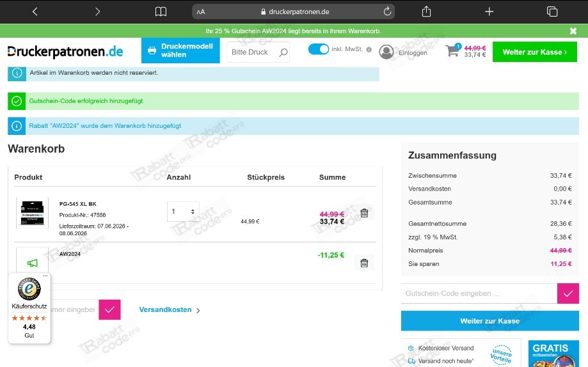Open the Trusted Shops Käuferschutz badge

29,308
